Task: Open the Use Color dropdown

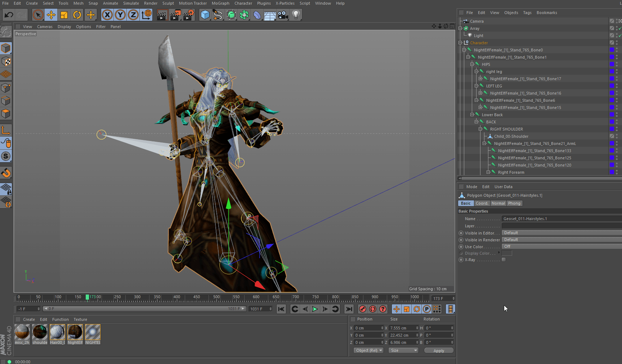Action: pos(561,246)
